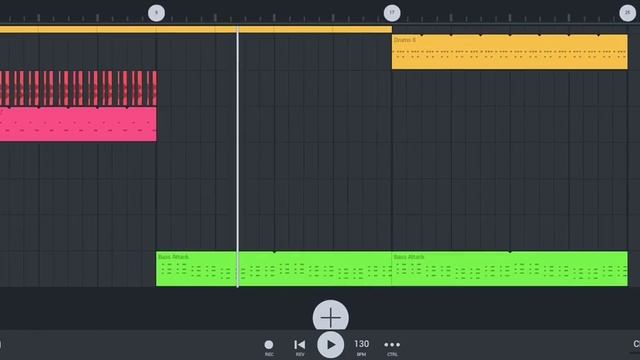Open the CTRL three-dots menu

[392, 347]
